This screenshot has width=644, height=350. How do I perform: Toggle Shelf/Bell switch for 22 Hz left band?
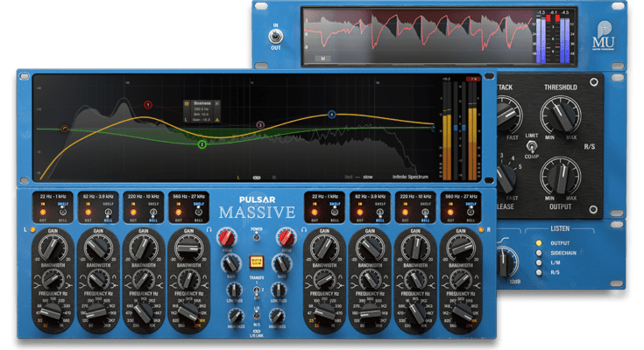click(x=61, y=212)
